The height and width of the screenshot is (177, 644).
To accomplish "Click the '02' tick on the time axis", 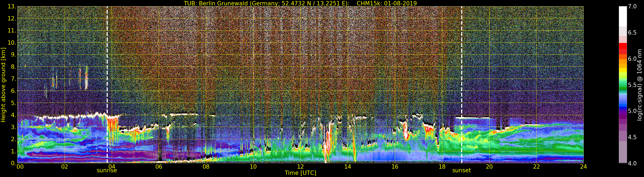I will click(x=65, y=166).
